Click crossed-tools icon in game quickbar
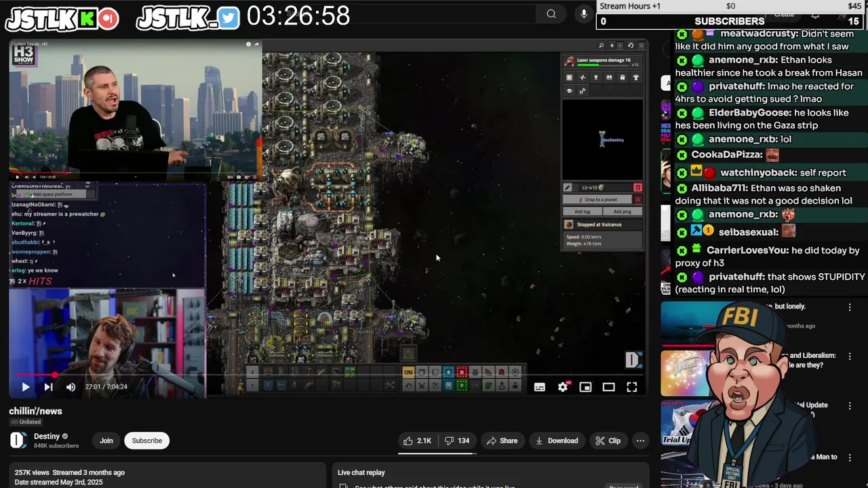This screenshot has width=868, height=488. (390, 386)
